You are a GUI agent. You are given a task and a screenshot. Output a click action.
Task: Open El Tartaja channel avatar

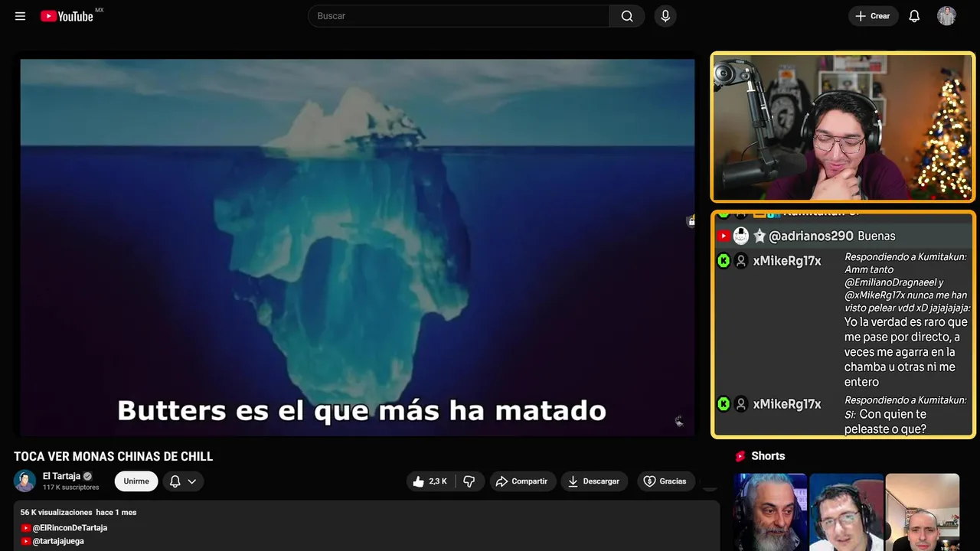point(24,481)
